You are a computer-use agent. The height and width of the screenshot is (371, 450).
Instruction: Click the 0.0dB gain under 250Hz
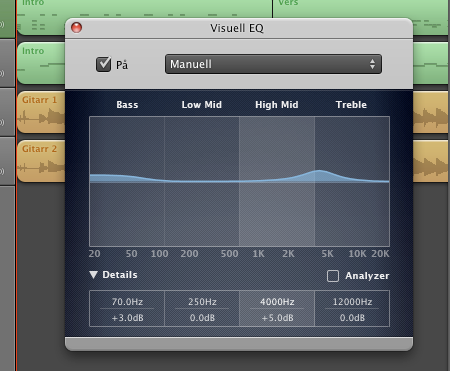(x=202, y=318)
